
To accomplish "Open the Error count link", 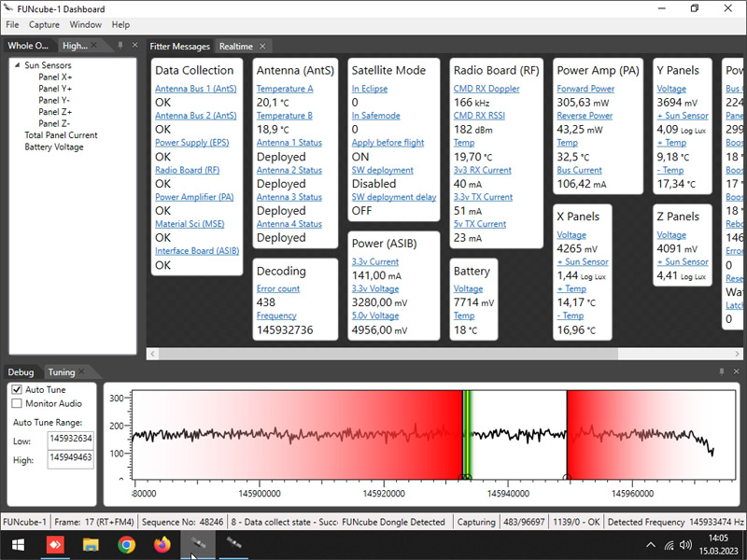I will [x=278, y=288].
